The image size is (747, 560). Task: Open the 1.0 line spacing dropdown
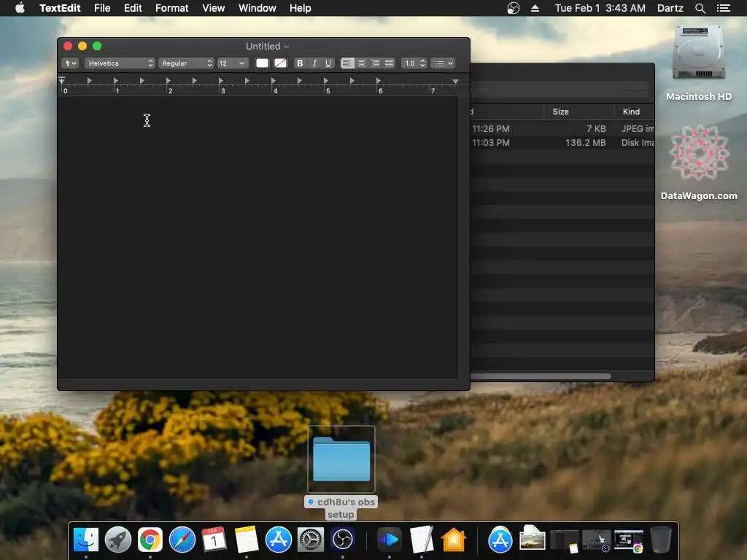coord(414,63)
